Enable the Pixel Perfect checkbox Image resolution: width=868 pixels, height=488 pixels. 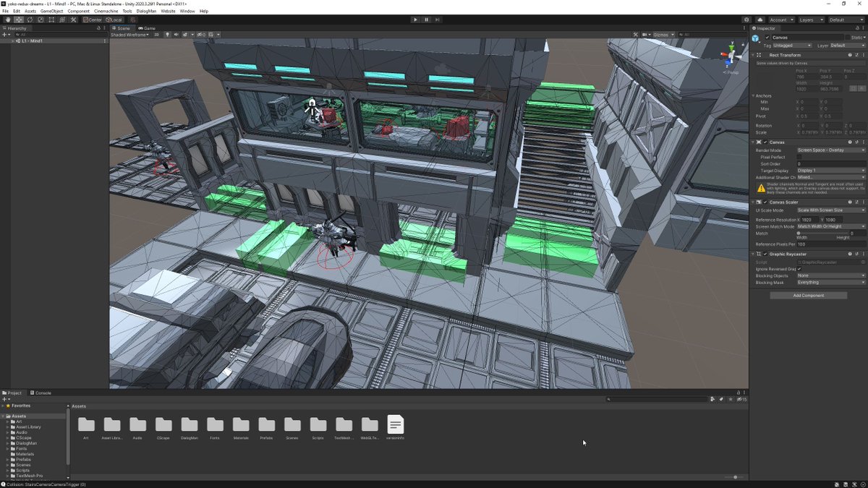(x=799, y=157)
